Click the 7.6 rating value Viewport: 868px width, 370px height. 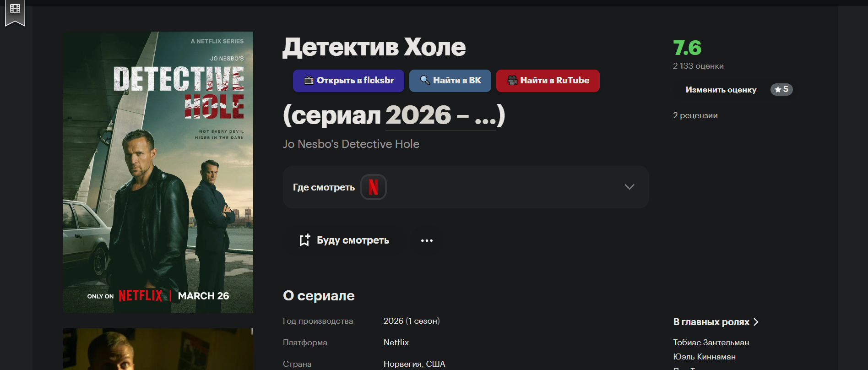click(687, 48)
